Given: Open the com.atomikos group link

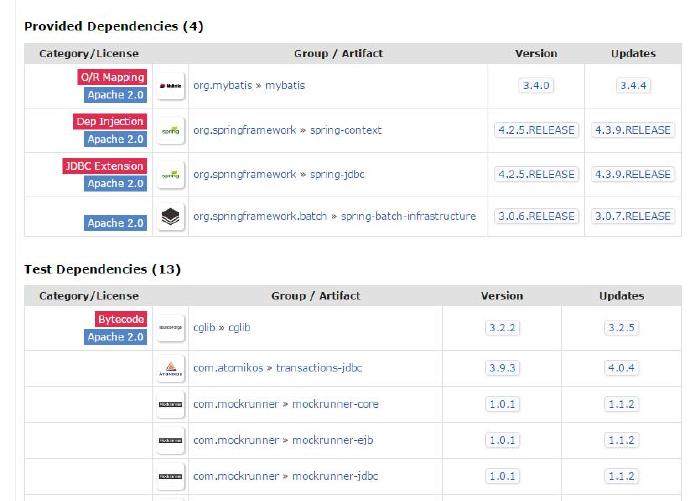Looking at the screenshot, I should click(x=228, y=368).
